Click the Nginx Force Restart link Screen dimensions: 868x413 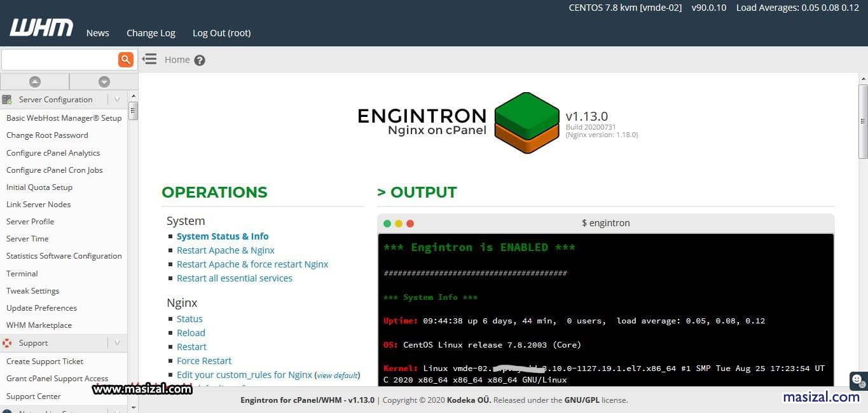point(204,361)
